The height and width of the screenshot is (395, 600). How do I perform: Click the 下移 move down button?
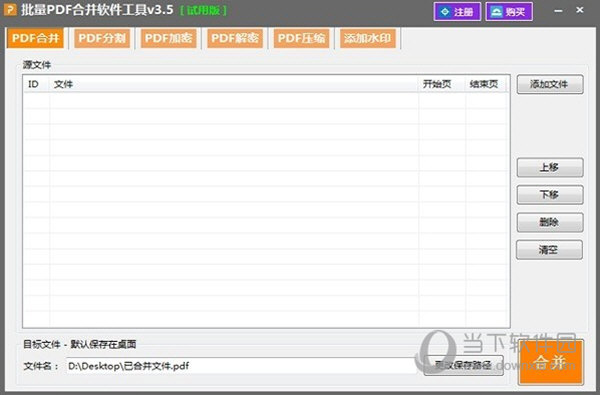[x=550, y=195]
